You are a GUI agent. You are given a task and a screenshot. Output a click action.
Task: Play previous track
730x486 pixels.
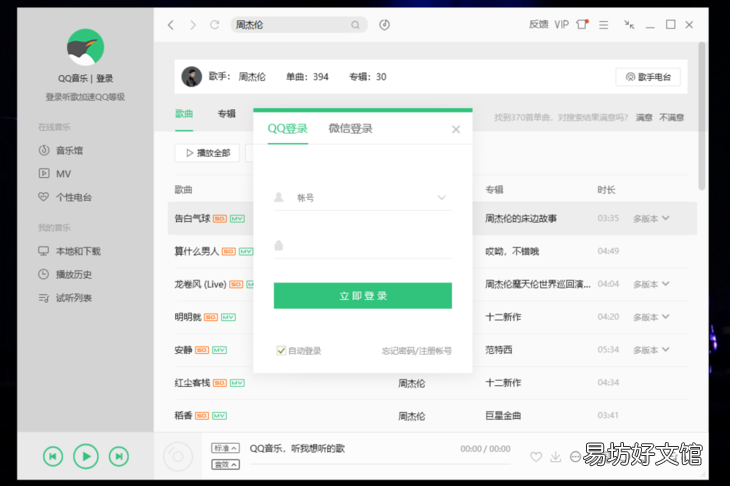point(53,456)
